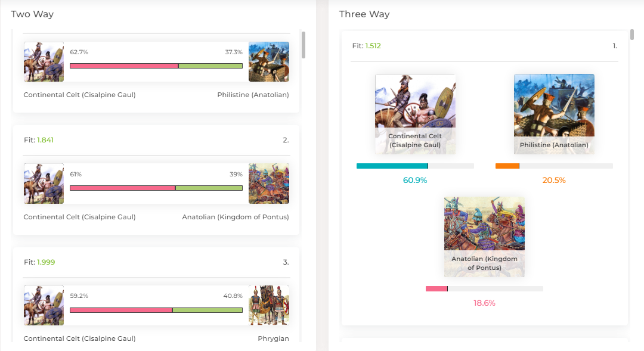Click the Phrygian label text in result 3
The image size is (644, 351).
[273, 338]
